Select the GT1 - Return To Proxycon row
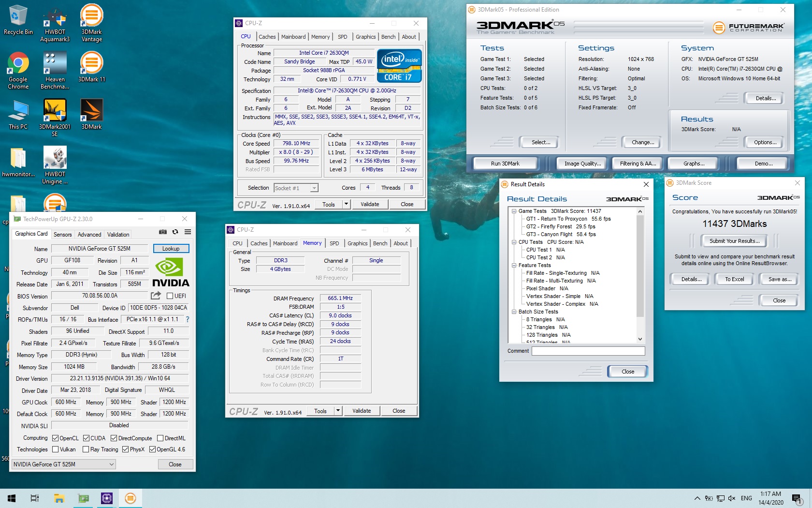Image resolution: width=812 pixels, height=508 pixels. point(568,219)
